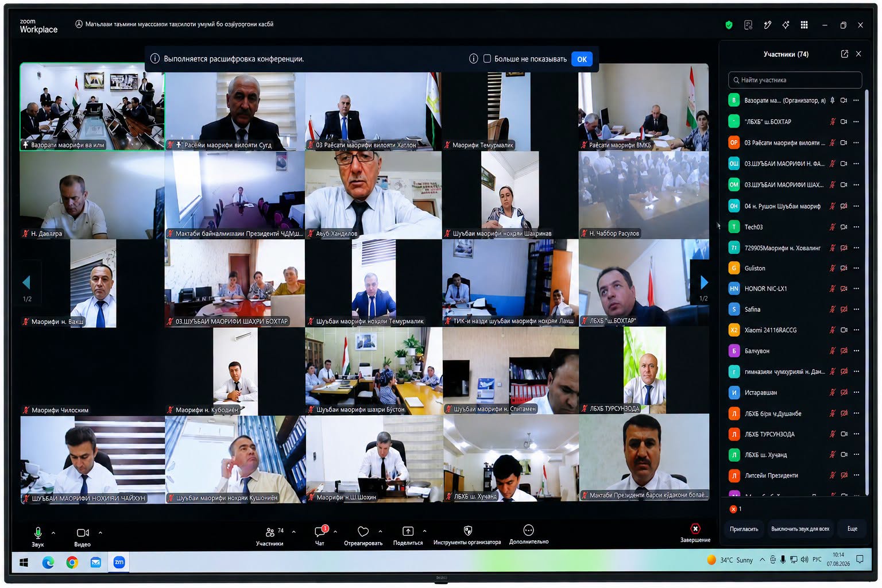Click the Завершение end meeting button
The width and height of the screenshot is (882, 588).
tap(695, 533)
